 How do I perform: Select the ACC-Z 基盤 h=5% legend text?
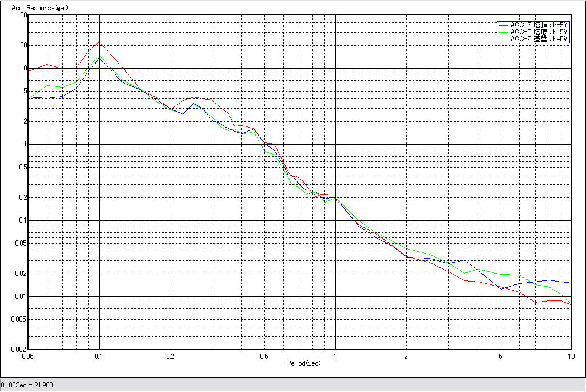(x=539, y=39)
